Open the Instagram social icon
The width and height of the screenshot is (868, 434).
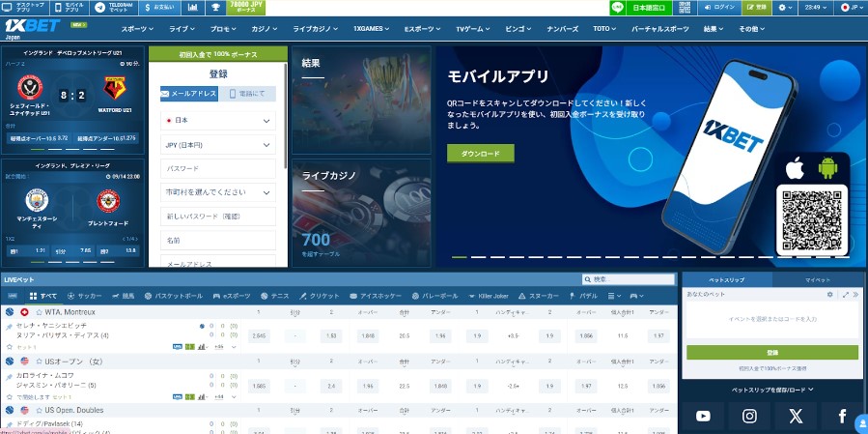(749, 416)
